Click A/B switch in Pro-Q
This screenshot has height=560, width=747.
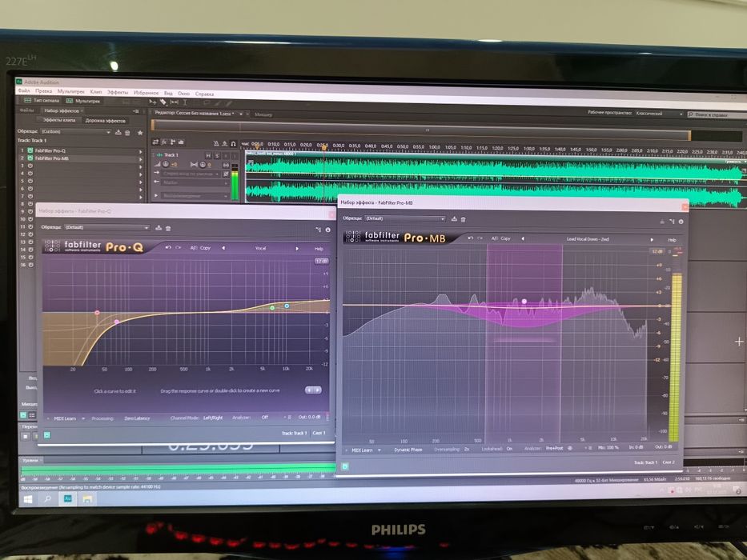pos(194,248)
